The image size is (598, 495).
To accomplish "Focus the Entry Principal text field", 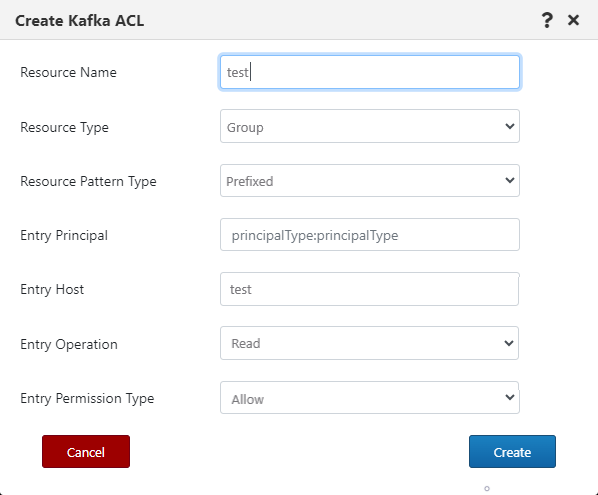I will click(370, 235).
